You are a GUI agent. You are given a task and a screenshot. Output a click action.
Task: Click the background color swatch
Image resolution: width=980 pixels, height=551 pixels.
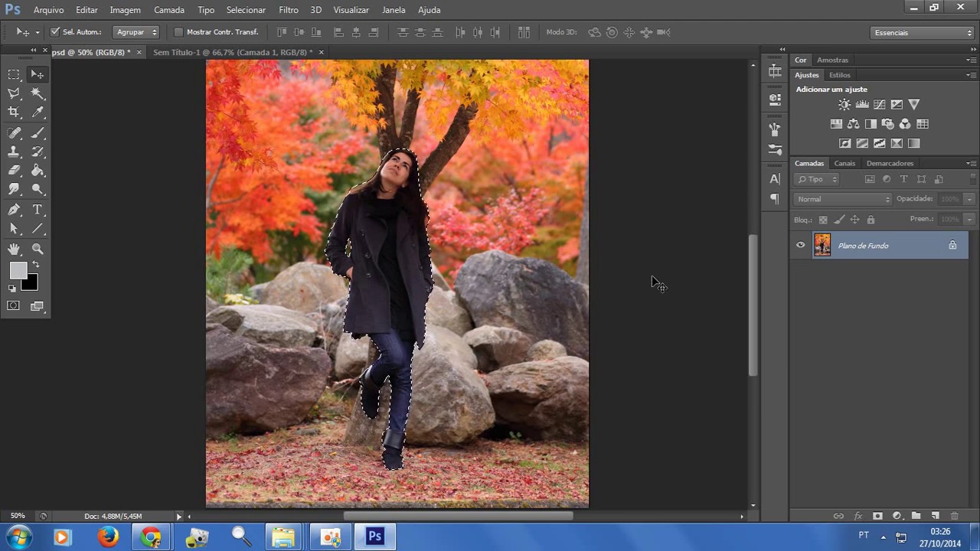(31, 284)
